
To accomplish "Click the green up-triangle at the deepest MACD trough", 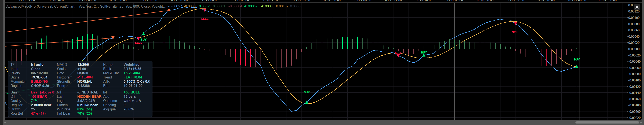I will (x=307, y=102).
